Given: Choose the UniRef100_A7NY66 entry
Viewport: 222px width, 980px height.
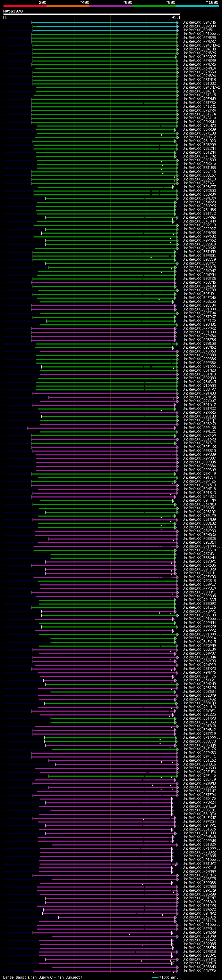Looking at the screenshot, I should tap(199, 233).
